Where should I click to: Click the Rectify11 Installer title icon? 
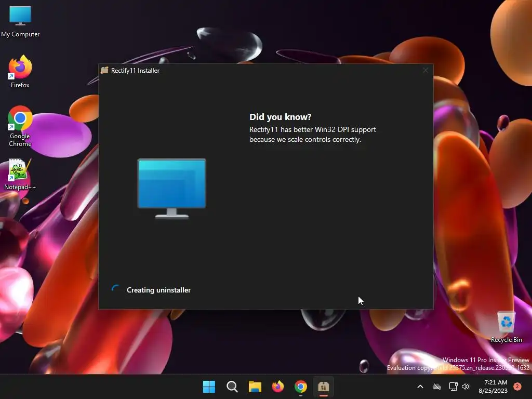104,70
